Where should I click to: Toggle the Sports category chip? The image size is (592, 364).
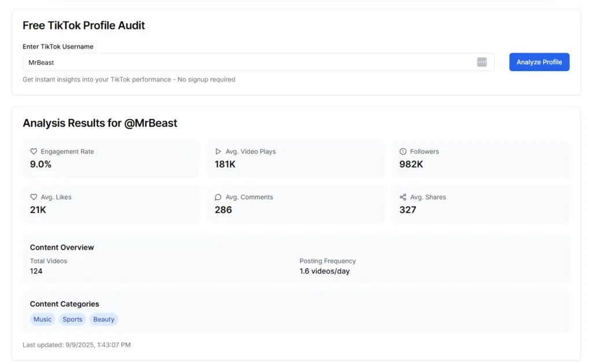click(x=72, y=319)
